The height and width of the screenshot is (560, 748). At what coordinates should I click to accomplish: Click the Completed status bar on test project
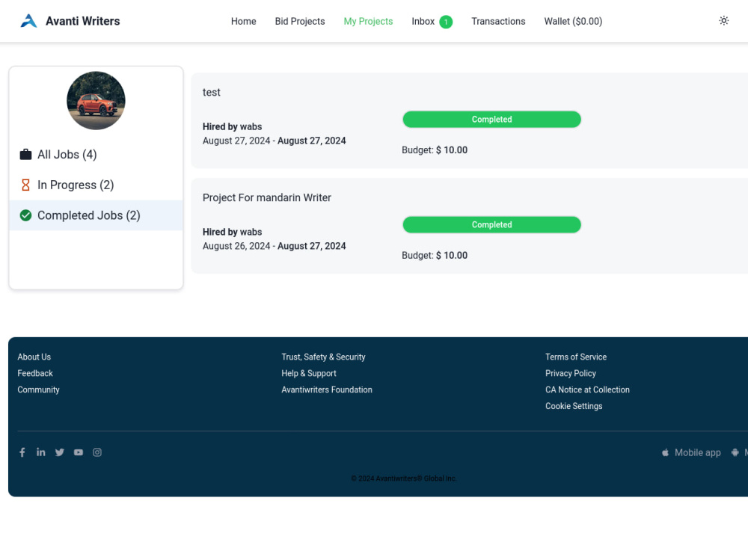click(x=492, y=119)
